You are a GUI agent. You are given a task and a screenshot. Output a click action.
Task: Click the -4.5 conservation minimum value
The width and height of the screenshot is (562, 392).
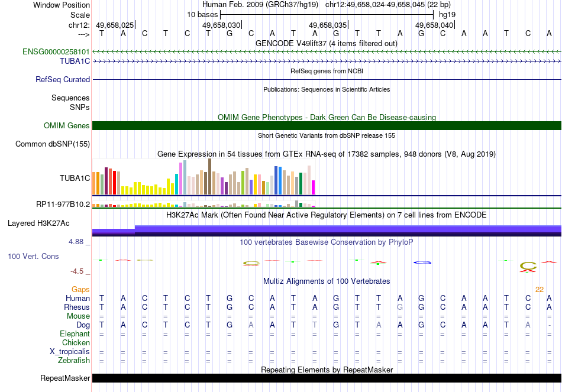[x=77, y=271]
